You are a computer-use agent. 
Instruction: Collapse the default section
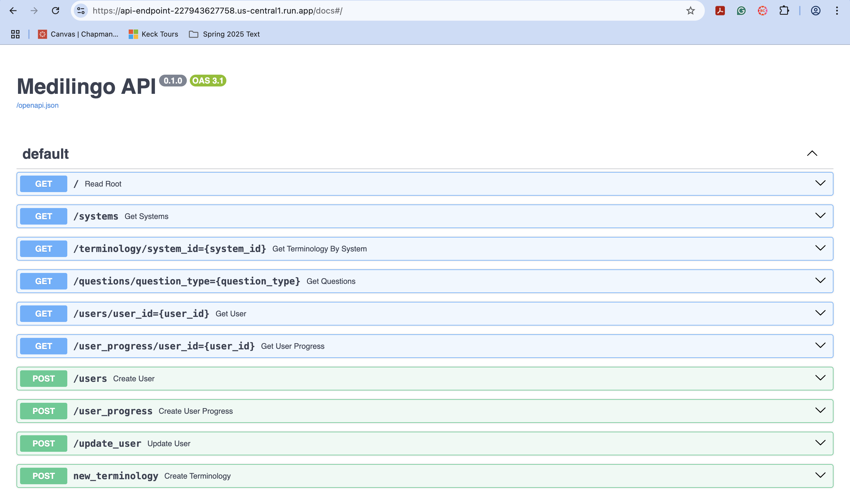[x=812, y=153]
